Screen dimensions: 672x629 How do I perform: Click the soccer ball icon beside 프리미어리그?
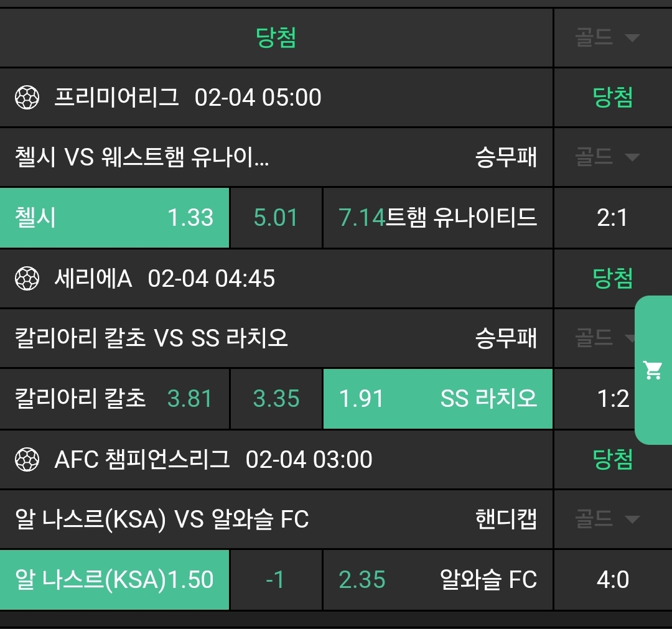coord(27,98)
